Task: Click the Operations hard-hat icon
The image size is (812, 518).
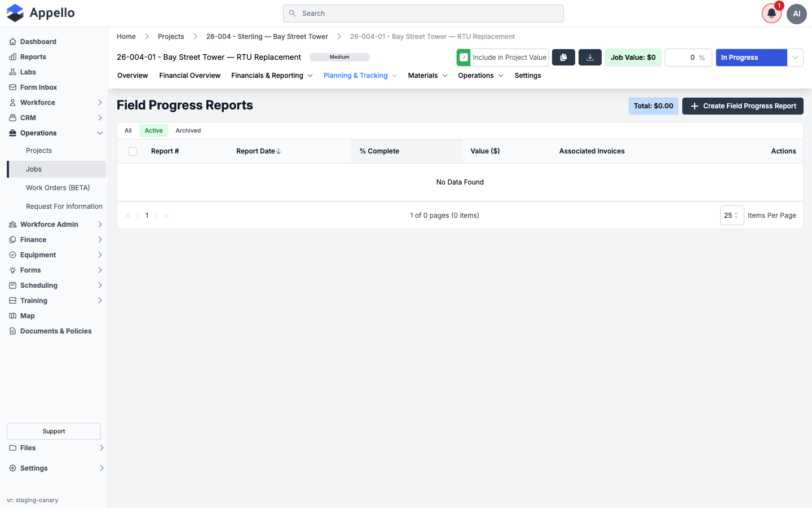Action: (12, 133)
